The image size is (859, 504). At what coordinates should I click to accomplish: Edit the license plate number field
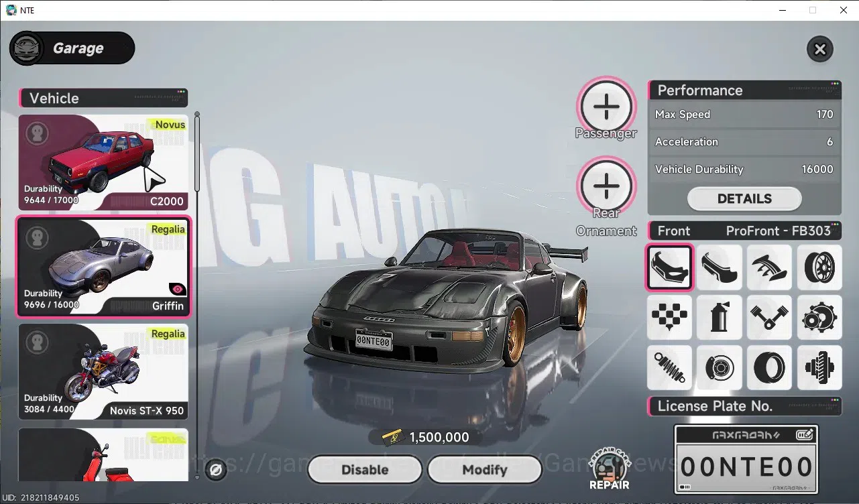pyautogui.click(x=746, y=460)
